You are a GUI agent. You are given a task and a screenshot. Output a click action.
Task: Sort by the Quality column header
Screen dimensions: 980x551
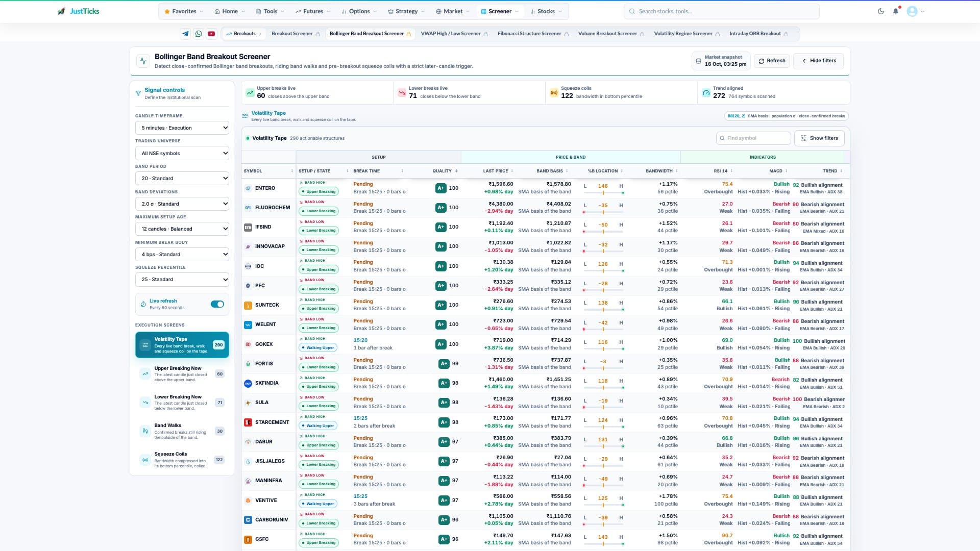445,171
